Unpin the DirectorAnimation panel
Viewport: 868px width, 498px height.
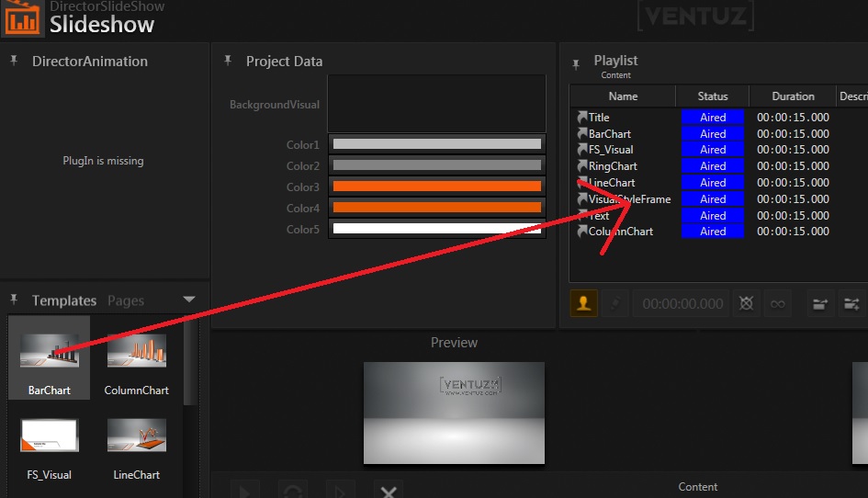click(14, 61)
